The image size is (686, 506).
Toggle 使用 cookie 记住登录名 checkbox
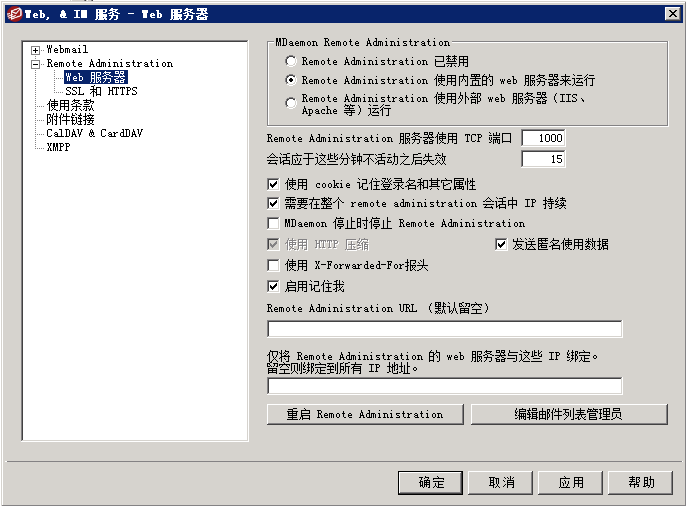pos(274,185)
